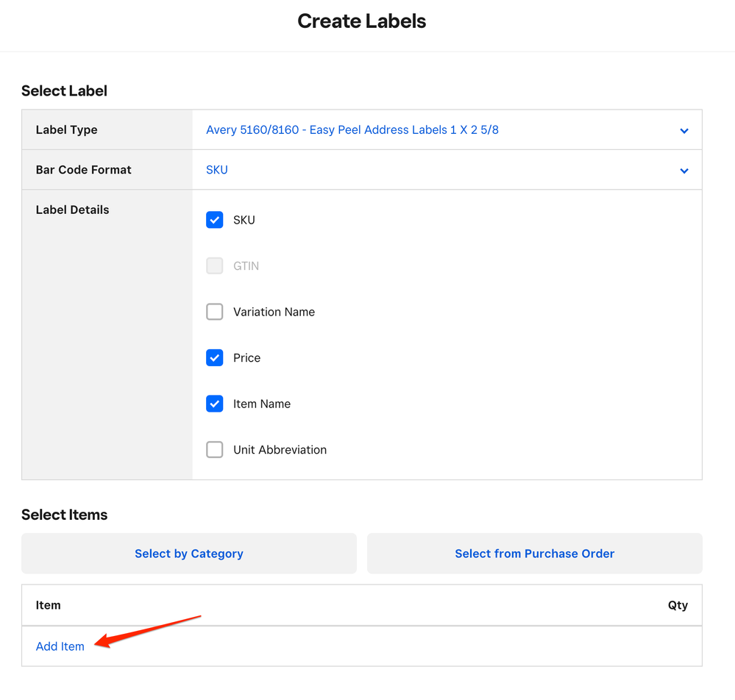
Task: Click the Add Item link
Action: point(60,646)
